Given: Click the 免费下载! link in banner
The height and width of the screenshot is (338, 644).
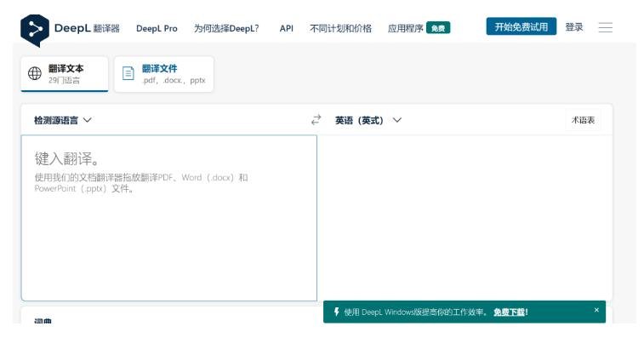Looking at the screenshot, I should click(x=510, y=312).
